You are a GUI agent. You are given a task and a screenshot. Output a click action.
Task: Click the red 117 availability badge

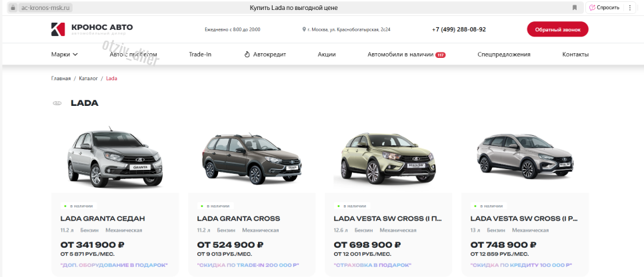coord(440,55)
